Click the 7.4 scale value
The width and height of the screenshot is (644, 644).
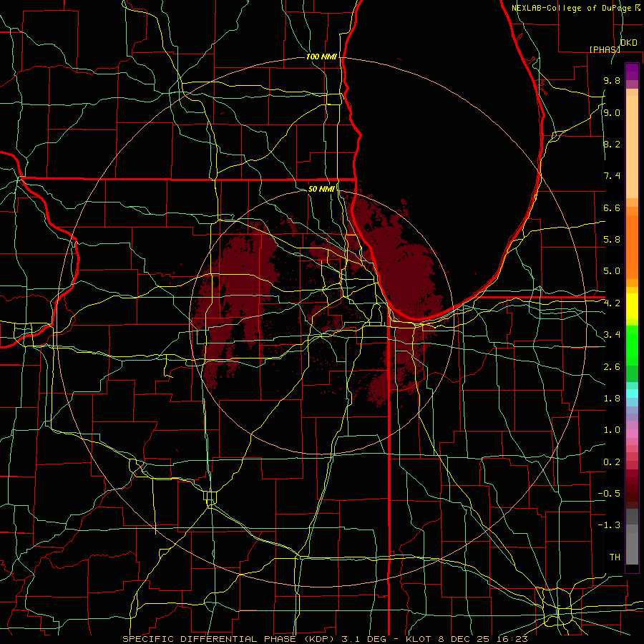click(x=612, y=176)
